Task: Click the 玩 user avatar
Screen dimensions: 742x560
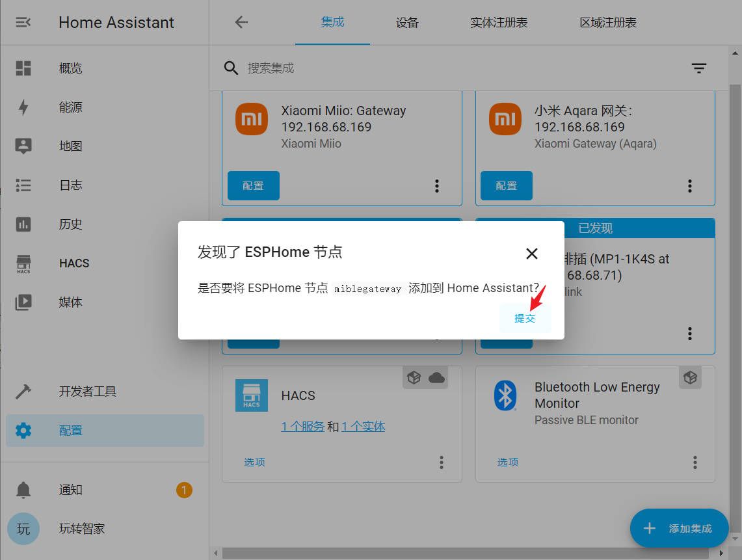Action: point(23,529)
